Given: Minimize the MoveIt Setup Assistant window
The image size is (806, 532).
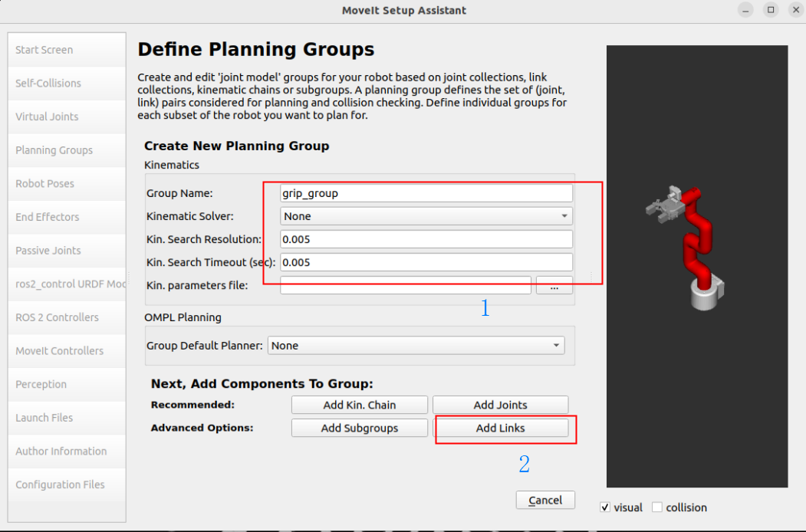Looking at the screenshot, I should [745, 10].
